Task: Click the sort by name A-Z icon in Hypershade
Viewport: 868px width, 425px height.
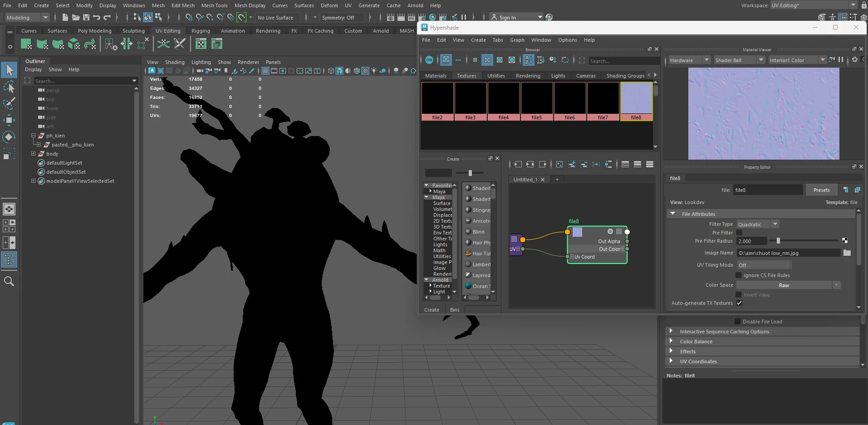Action: 529,60
